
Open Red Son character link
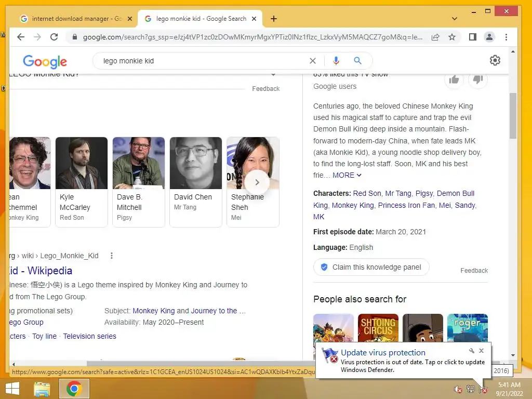tap(367, 193)
